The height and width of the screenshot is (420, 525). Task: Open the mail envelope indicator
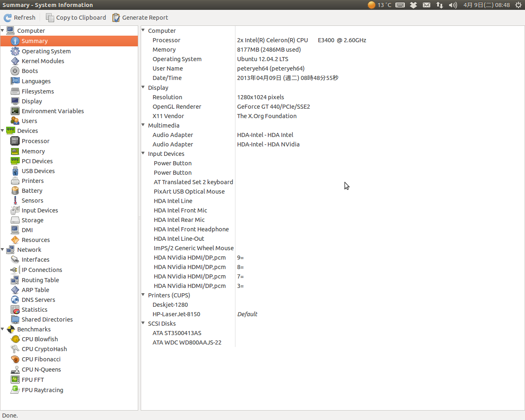click(427, 5)
